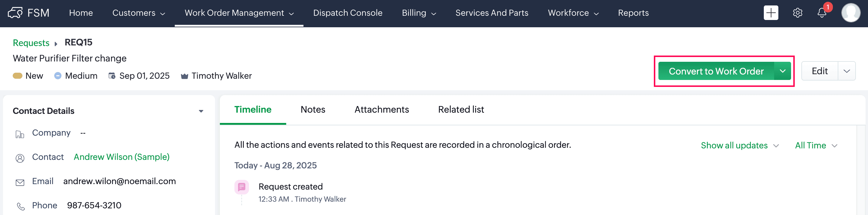868x215 pixels.
Task: Expand the Convert to Work Order dropdown arrow
Action: 782,71
